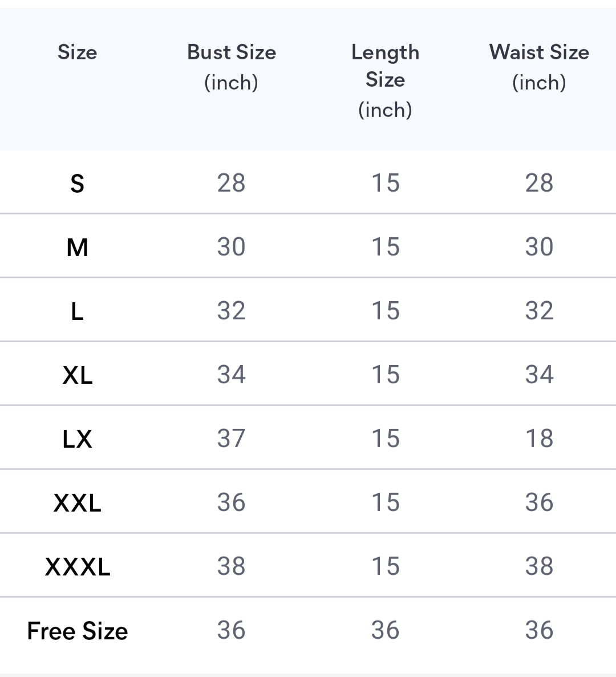Select bust value 38 in XXXL row
The image size is (616, 677).
point(231,566)
